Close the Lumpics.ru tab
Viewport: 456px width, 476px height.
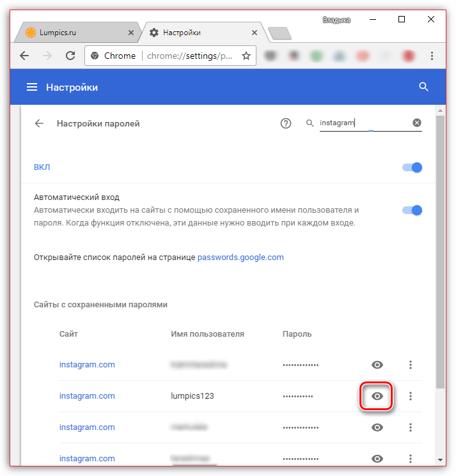(131, 33)
